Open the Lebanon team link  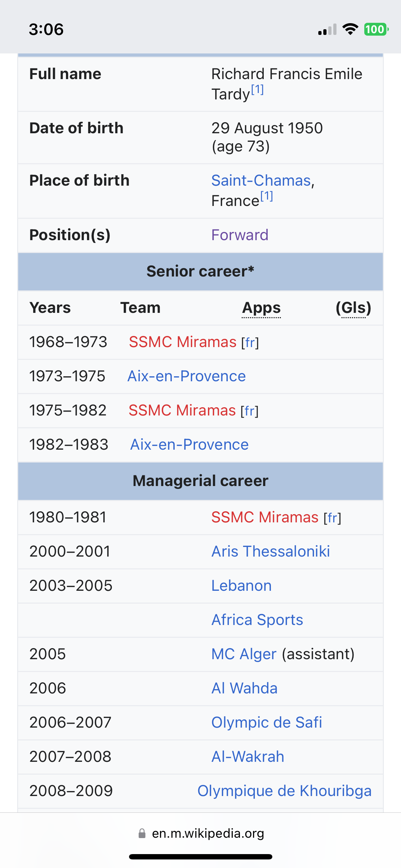coord(241,585)
